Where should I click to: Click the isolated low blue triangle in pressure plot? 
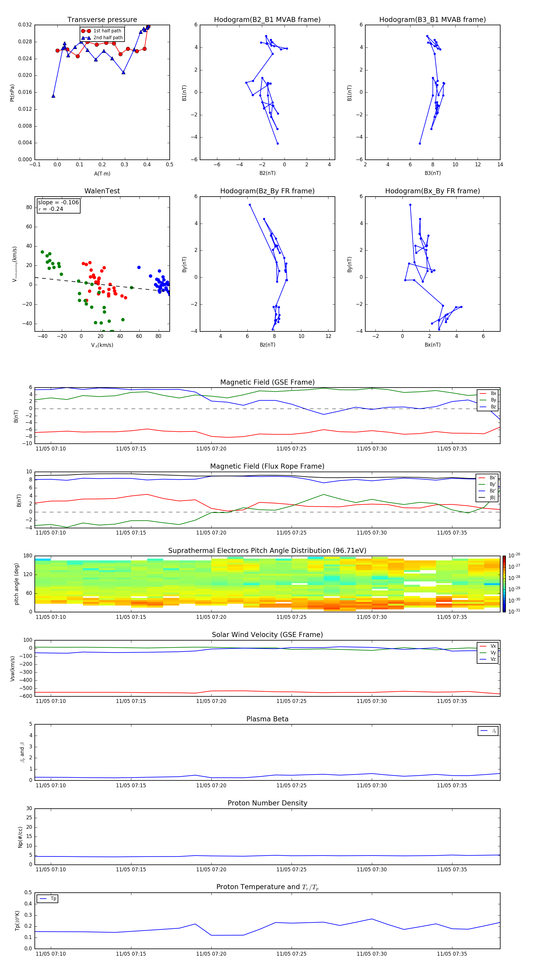click(53, 96)
